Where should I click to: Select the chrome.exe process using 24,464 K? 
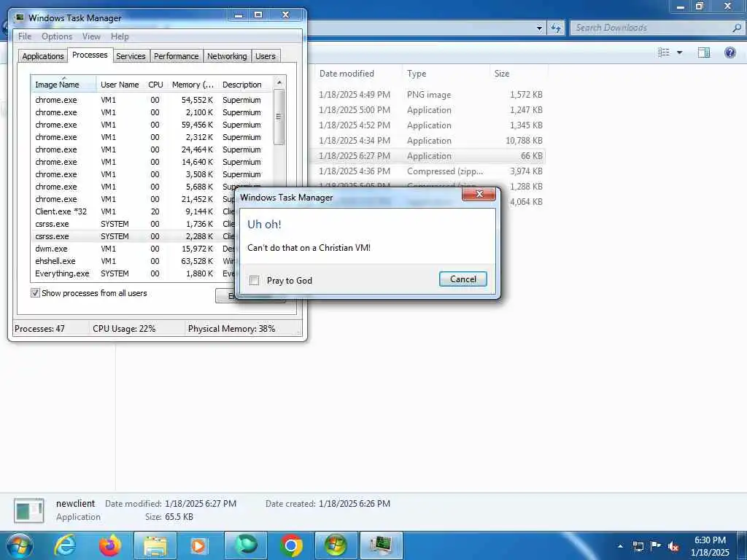pyautogui.click(x=152, y=149)
